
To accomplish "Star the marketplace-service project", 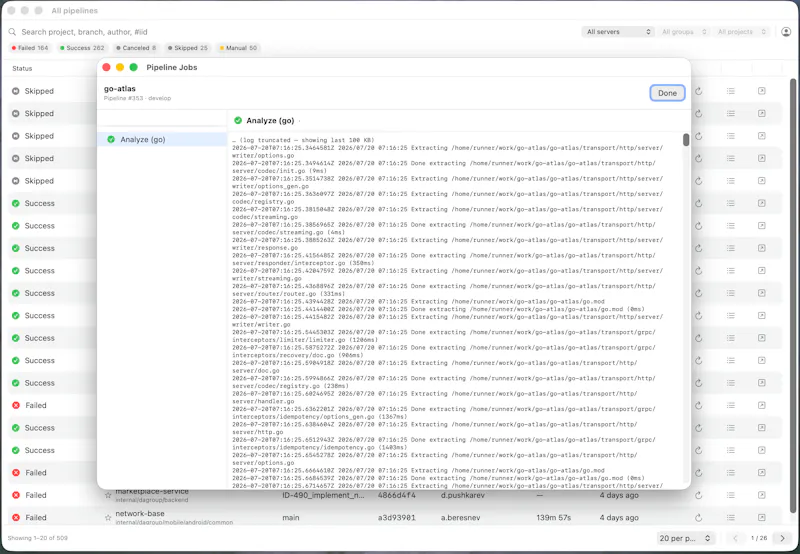I will click(x=108, y=495).
